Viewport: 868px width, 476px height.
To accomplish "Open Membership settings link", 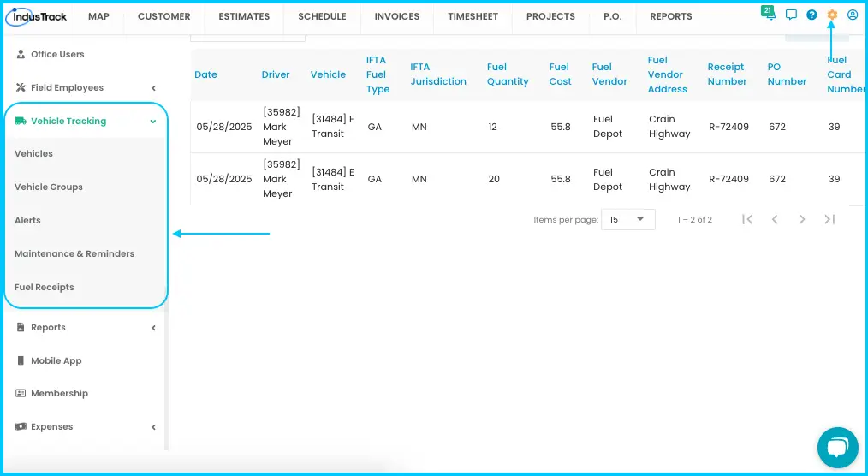I will (x=59, y=394).
